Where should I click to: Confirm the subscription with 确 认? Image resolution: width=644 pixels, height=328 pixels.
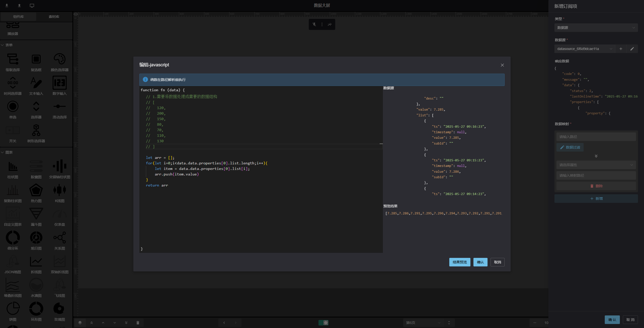(x=612, y=320)
